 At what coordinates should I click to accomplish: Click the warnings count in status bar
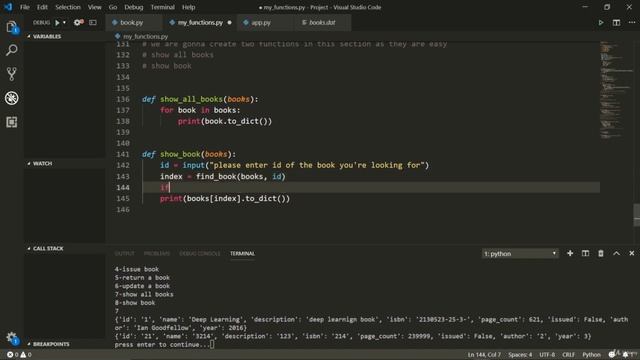(26, 355)
